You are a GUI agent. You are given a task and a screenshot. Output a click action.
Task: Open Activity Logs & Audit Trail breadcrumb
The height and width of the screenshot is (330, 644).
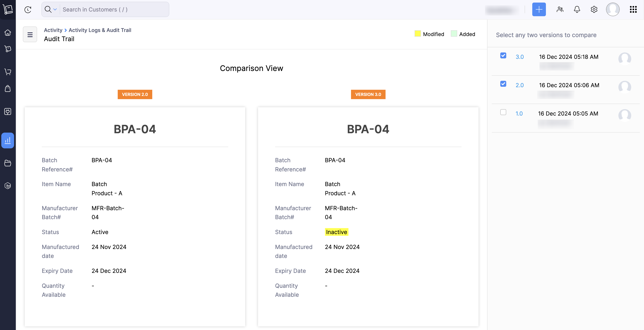point(100,30)
